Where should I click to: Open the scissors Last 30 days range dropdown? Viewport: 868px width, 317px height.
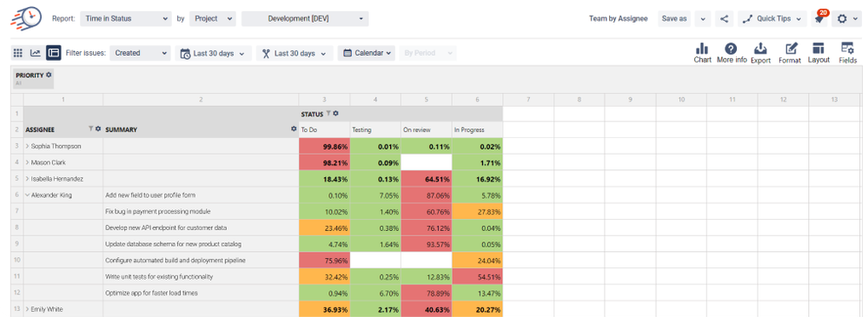tap(295, 53)
